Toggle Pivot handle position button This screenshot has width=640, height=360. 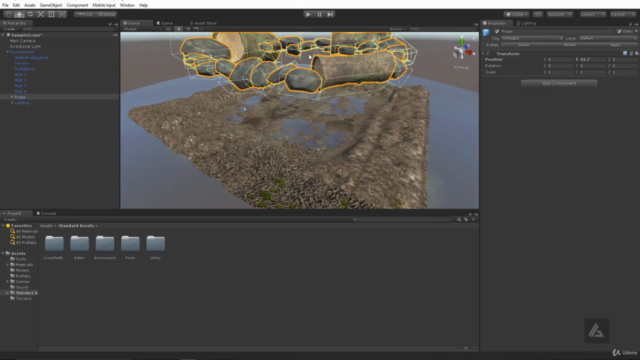click(x=85, y=14)
